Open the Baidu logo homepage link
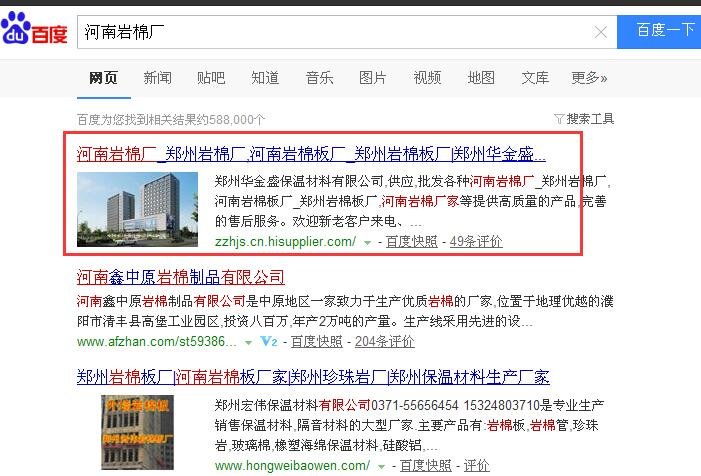Viewport: 701px width, 476px height. click(34, 28)
